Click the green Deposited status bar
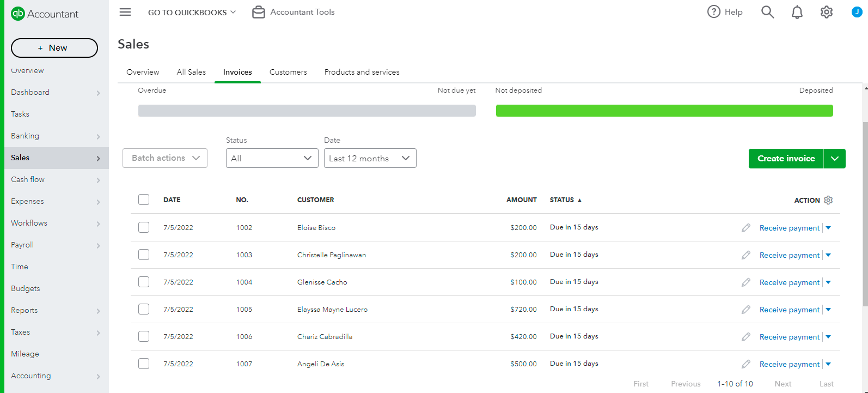The image size is (868, 393). point(664,111)
